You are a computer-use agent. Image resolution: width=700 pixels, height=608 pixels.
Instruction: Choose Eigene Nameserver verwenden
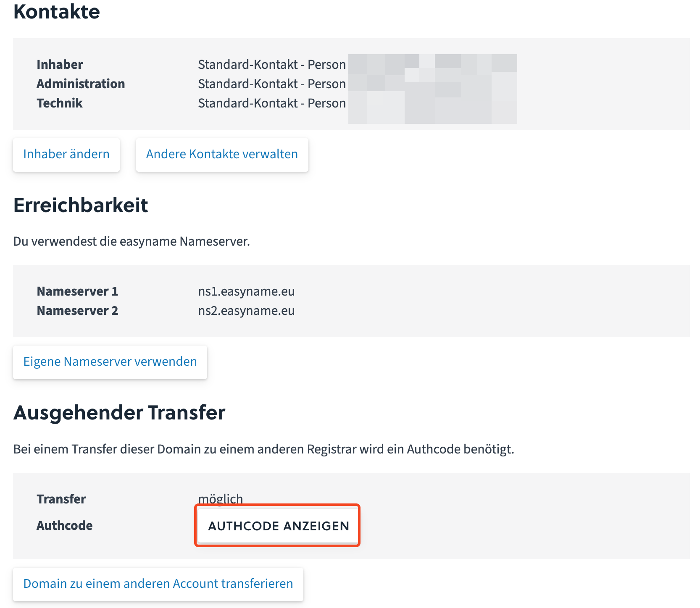coord(110,362)
